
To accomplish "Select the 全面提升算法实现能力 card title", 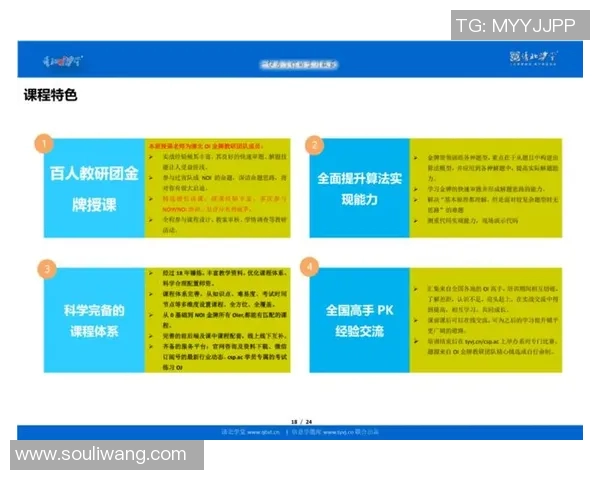I will [x=359, y=189].
